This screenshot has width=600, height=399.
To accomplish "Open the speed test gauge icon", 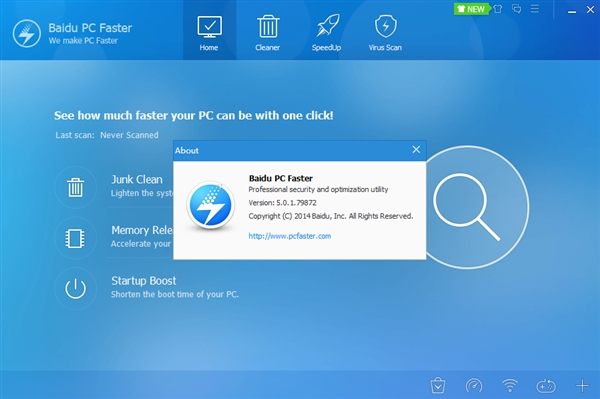I will [474, 386].
